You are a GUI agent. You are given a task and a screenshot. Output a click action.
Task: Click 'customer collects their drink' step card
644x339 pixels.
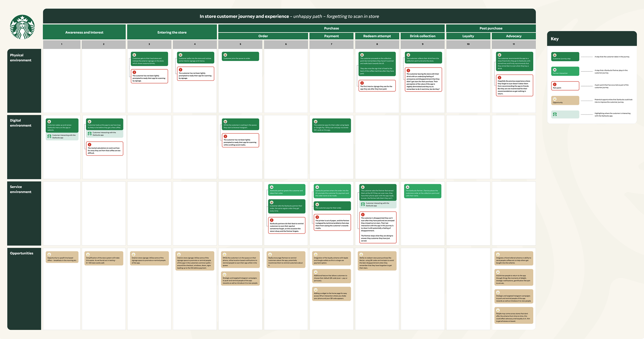[x=423, y=58]
